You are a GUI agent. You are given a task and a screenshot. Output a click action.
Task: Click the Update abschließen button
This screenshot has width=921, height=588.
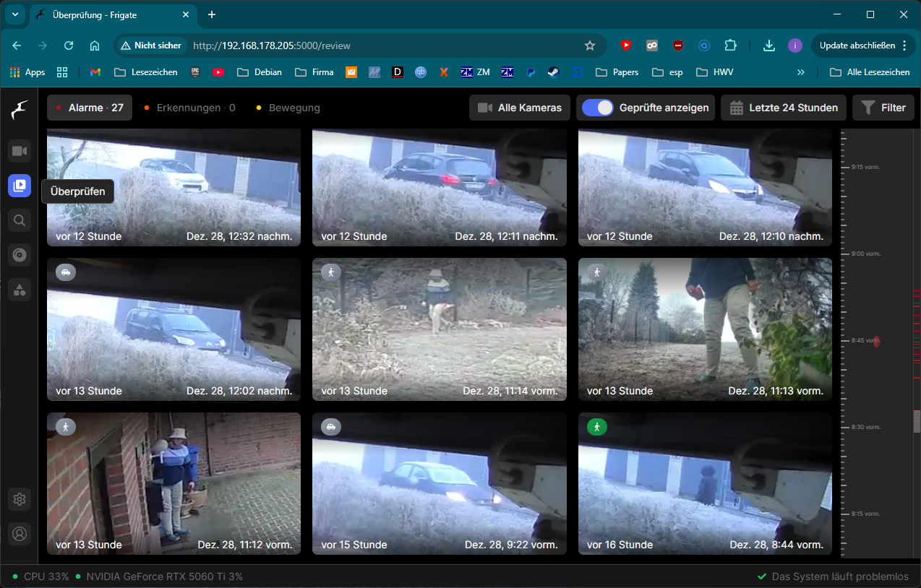[857, 46]
